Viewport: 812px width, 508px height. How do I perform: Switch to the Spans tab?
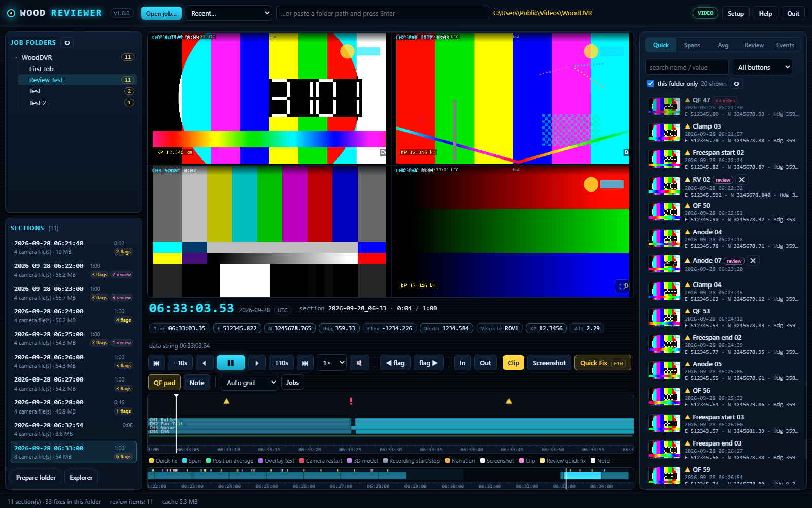[x=692, y=45]
